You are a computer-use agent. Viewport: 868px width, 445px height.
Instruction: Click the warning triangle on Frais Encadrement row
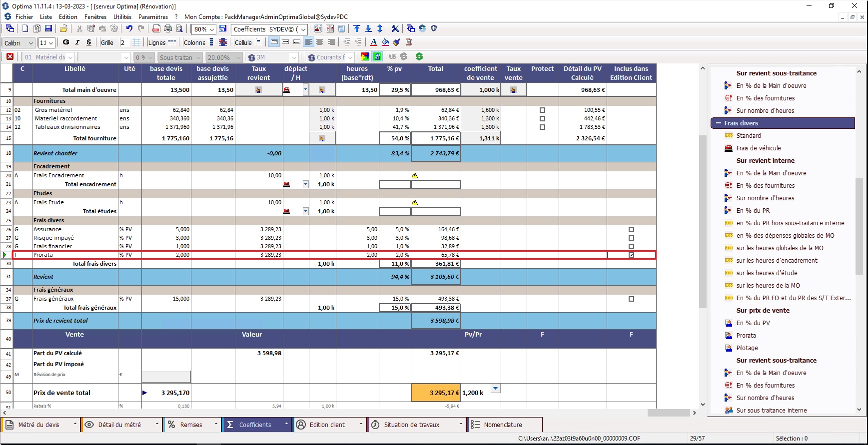click(x=415, y=175)
